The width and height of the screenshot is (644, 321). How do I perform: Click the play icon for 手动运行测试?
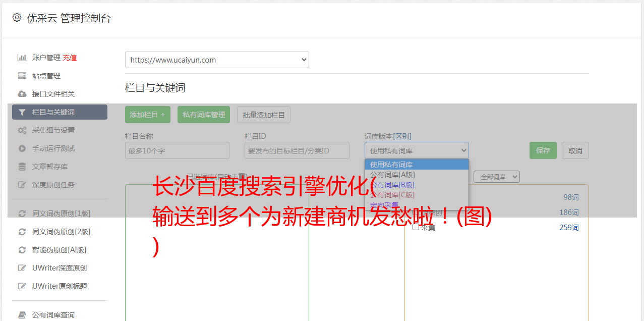(22, 148)
